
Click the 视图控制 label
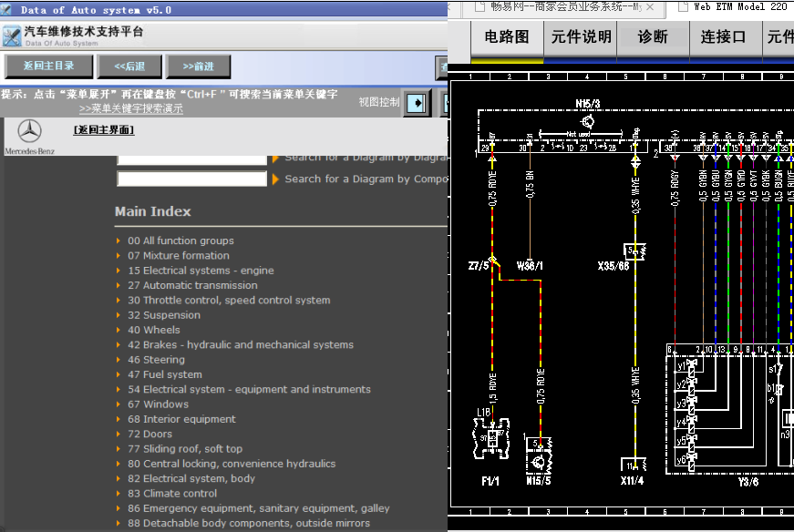(379, 102)
